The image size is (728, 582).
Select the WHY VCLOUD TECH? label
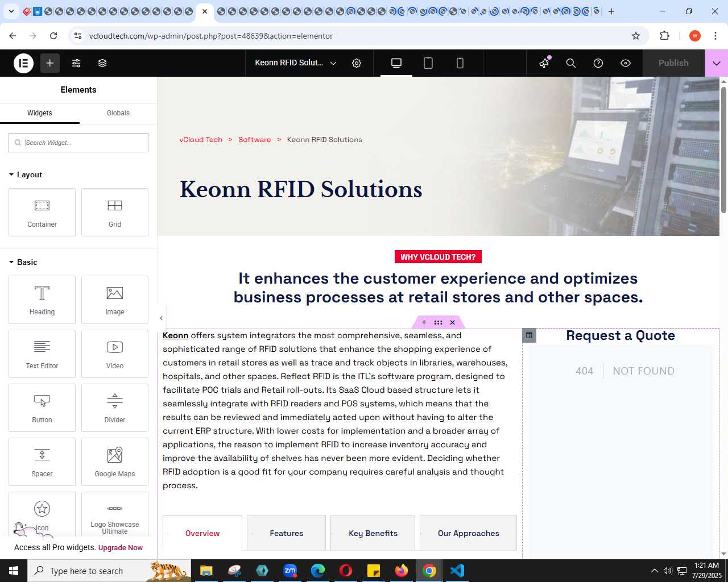438,257
